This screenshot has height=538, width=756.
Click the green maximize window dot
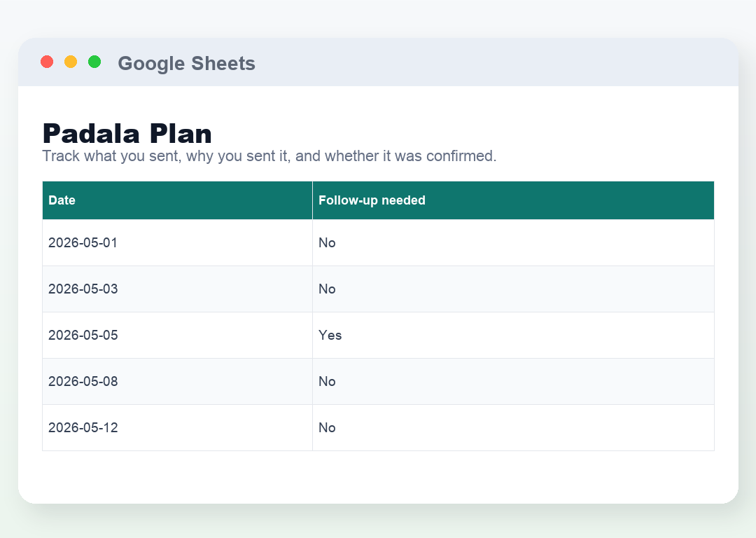[94, 62]
